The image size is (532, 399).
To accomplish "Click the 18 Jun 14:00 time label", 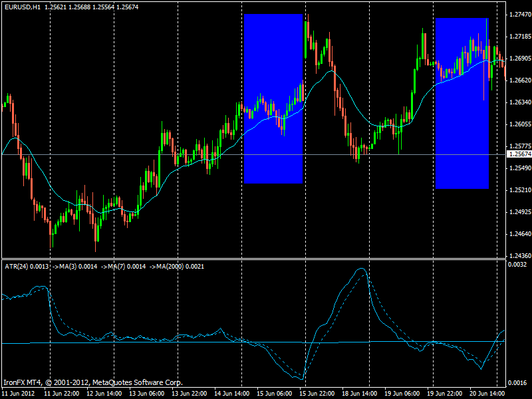I will coord(359,393).
